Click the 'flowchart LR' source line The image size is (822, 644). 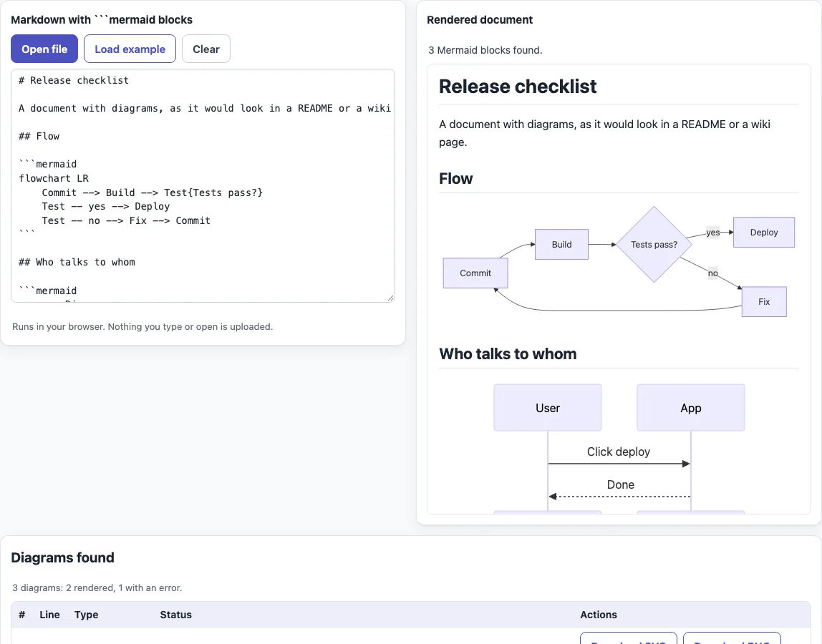point(54,178)
